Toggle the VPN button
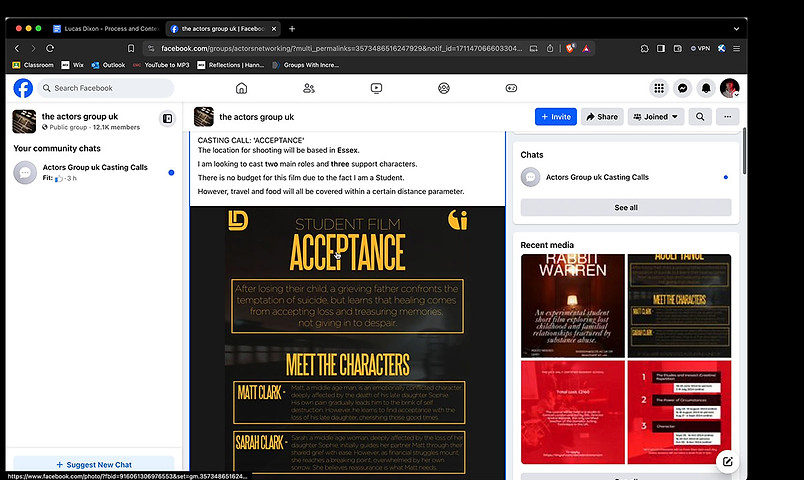Image resolution: width=804 pixels, height=480 pixels. point(700,48)
